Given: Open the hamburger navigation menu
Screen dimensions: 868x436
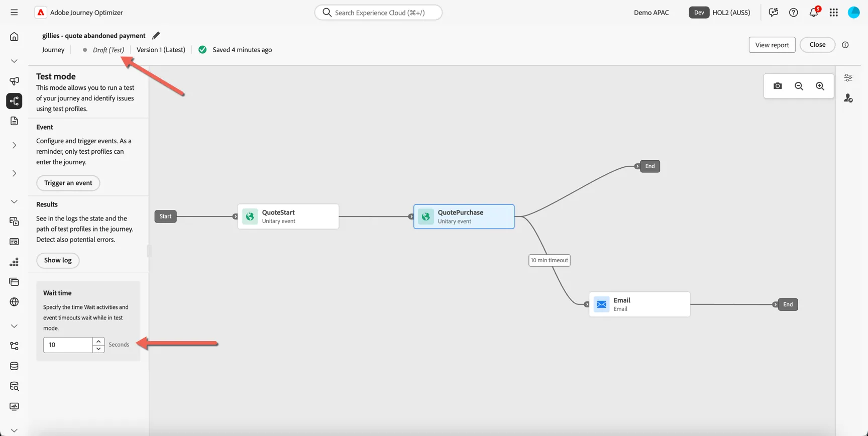Looking at the screenshot, I should [x=14, y=13].
